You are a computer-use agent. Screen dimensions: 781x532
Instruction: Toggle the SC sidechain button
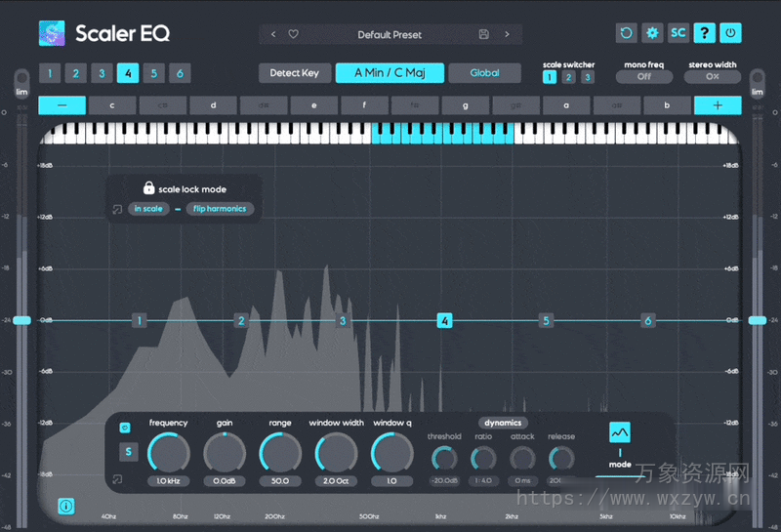click(678, 33)
